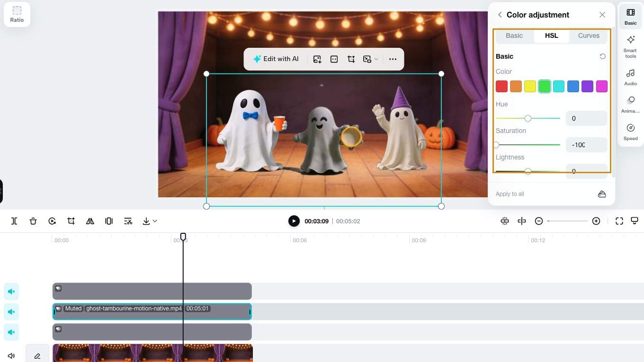
Task: Zoom out the timeline
Action: 539,221
